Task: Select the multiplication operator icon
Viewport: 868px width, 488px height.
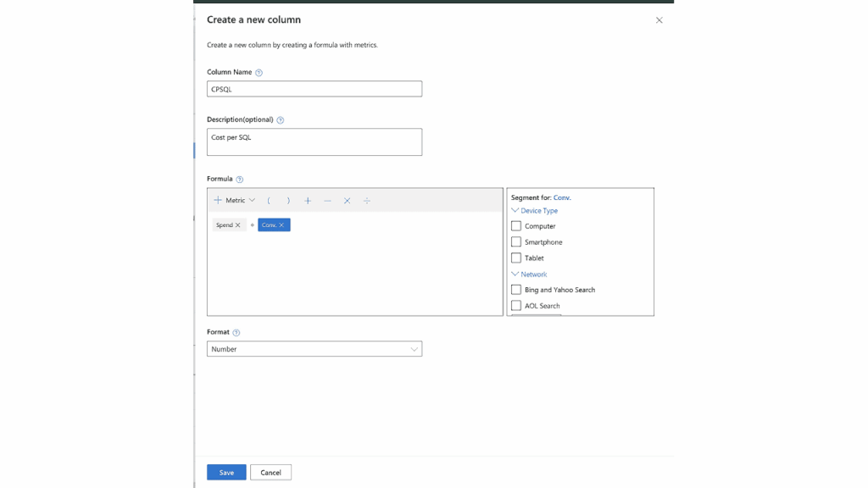Action: point(347,201)
